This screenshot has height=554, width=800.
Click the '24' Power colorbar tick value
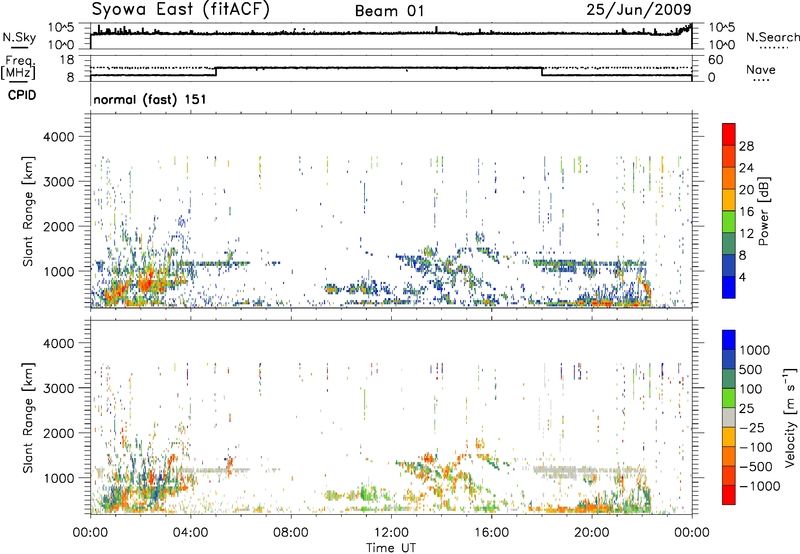pos(746,168)
